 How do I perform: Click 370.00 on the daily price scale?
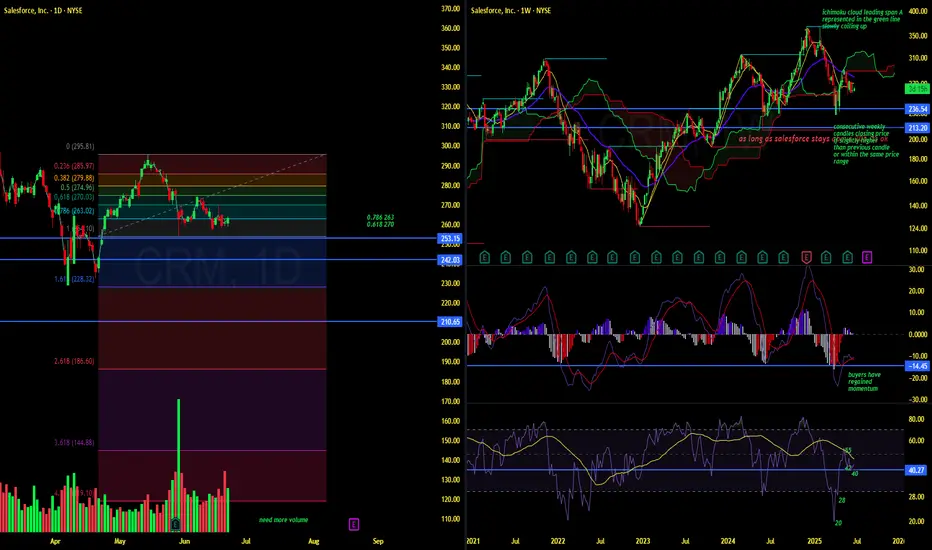(x=451, y=9)
